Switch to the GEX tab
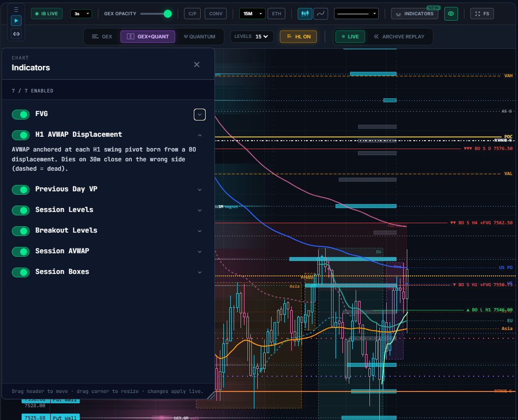Viewport: 518px width, 420px height. click(x=102, y=37)
